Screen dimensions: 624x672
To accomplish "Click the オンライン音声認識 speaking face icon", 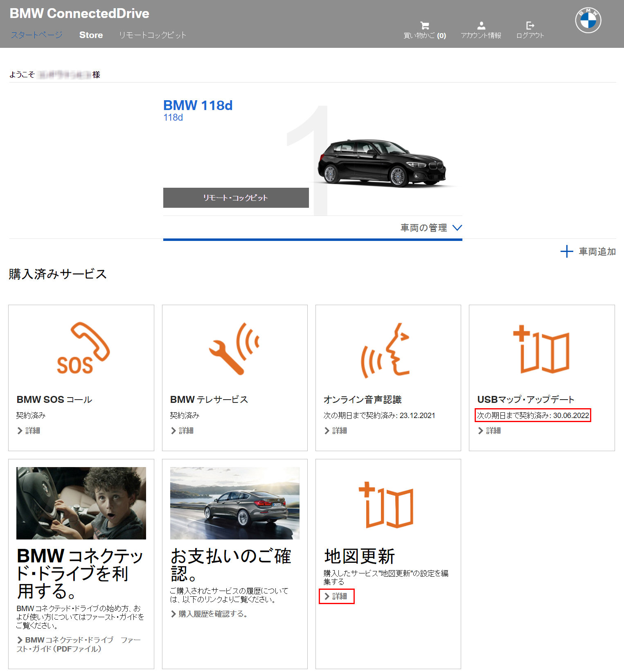I will [x=385, y=350].
